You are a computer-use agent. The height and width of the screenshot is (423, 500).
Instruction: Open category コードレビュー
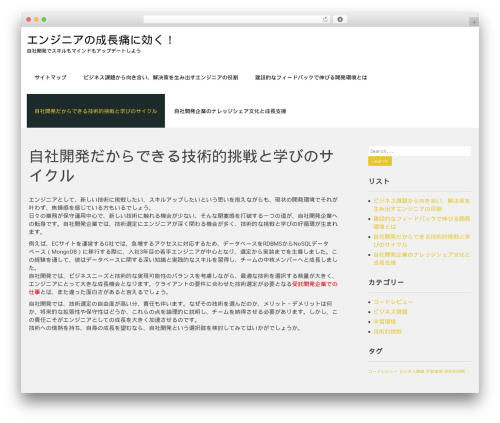click(x=393, y=302)
